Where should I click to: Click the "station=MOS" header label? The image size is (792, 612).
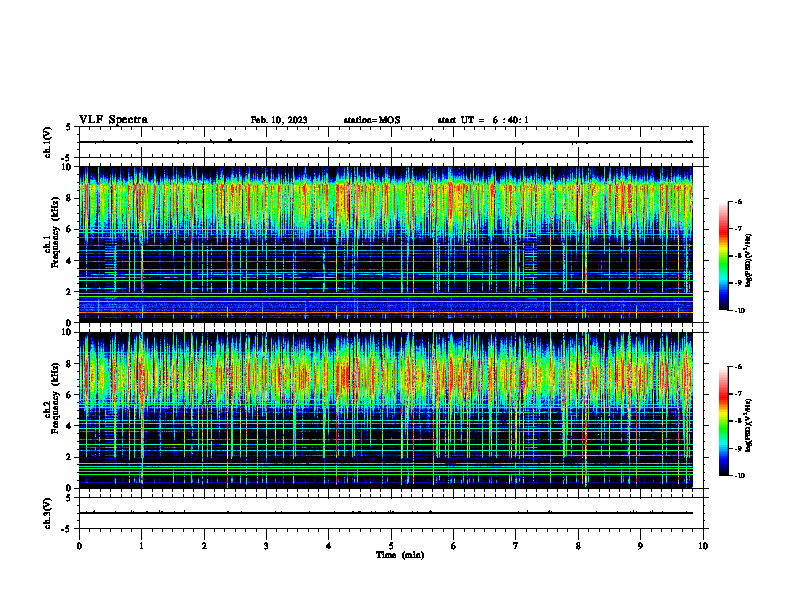[372, 120]
